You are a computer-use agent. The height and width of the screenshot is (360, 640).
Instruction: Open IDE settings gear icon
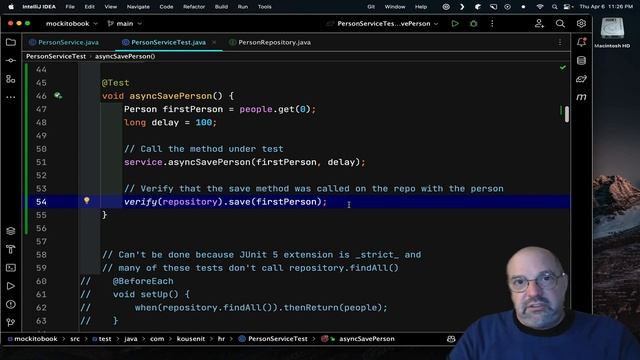581,24
